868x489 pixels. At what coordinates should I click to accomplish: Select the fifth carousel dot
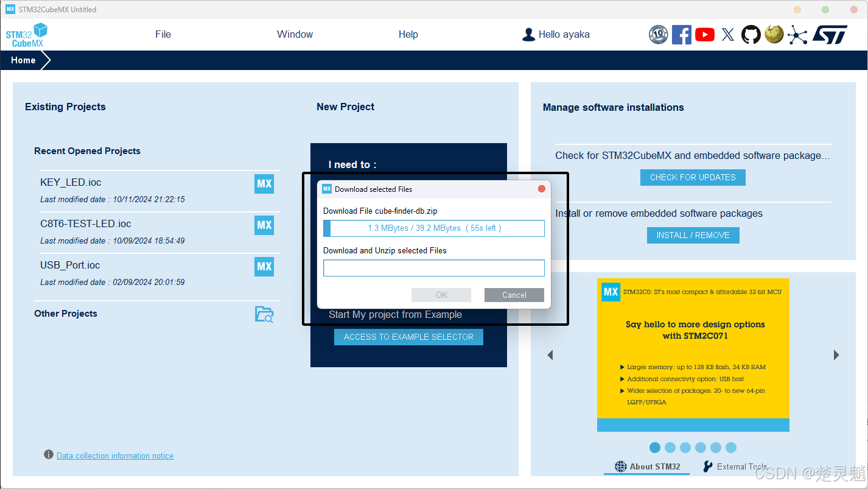tap(716, 448)
